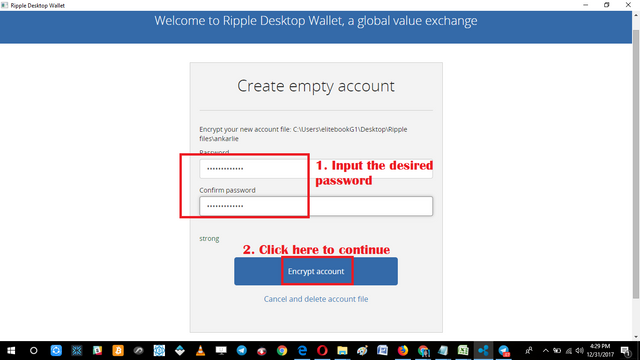Open Microsoft Word from taskbar

[x=382, y=351]
